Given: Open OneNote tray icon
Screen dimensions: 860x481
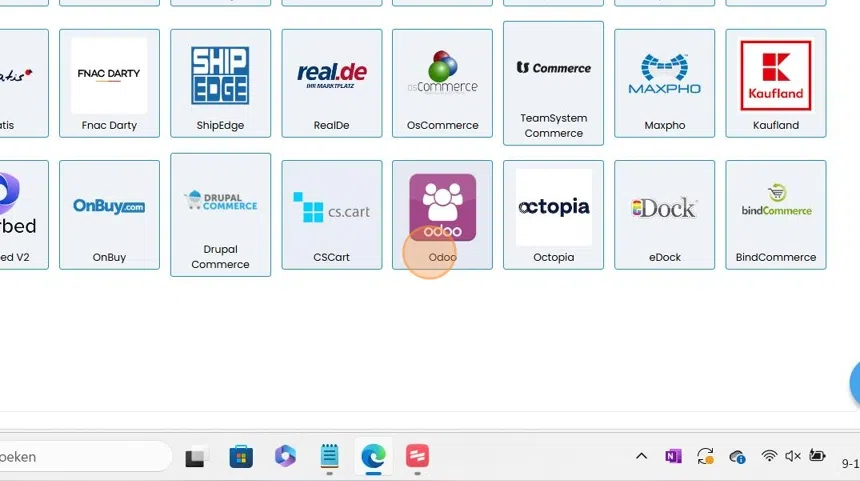Looking at the screenshot, I should [673, 456].
